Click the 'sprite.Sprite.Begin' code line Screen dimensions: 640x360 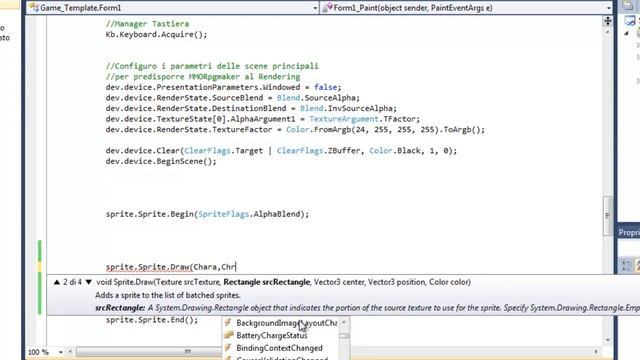pos(207,214)
